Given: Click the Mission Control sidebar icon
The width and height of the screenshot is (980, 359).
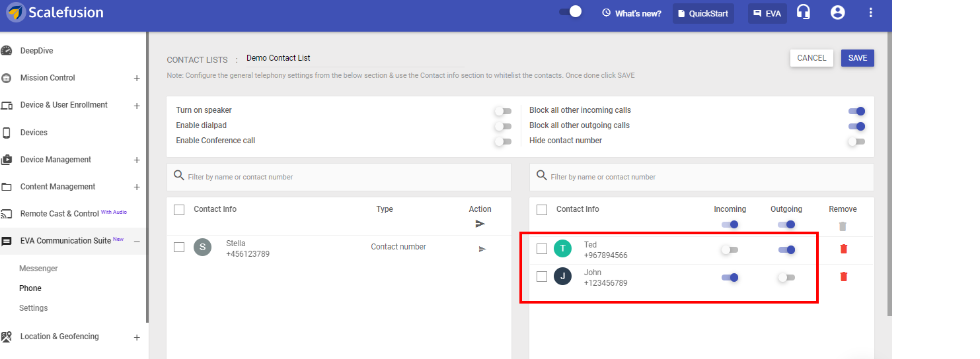Looking at the screenshot, I should pos(7,78).
